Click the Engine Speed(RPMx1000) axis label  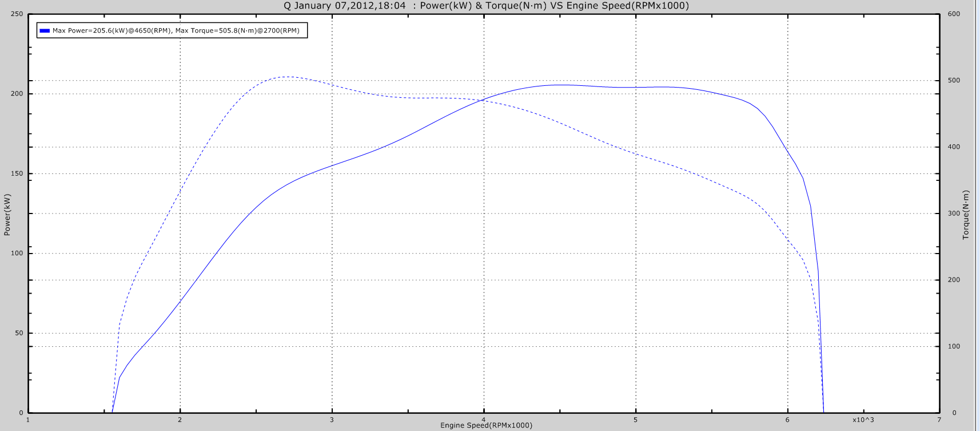click(486, 425)
